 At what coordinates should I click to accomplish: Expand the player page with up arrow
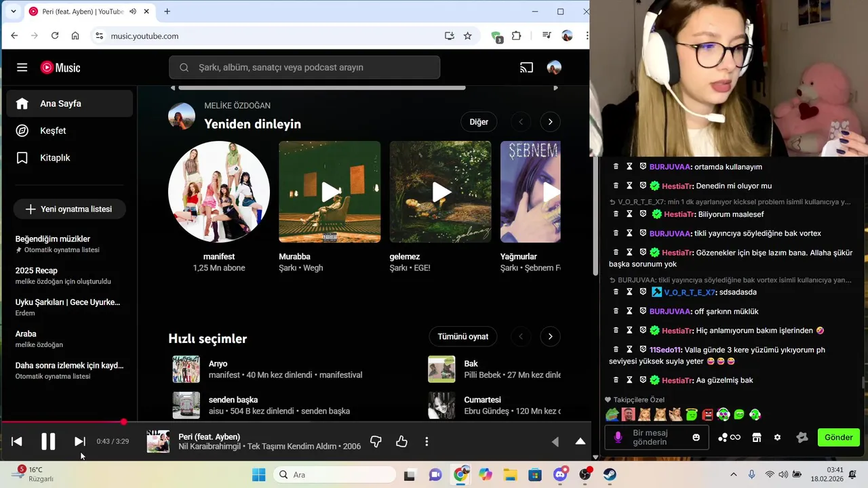click(x=580, y=441)
